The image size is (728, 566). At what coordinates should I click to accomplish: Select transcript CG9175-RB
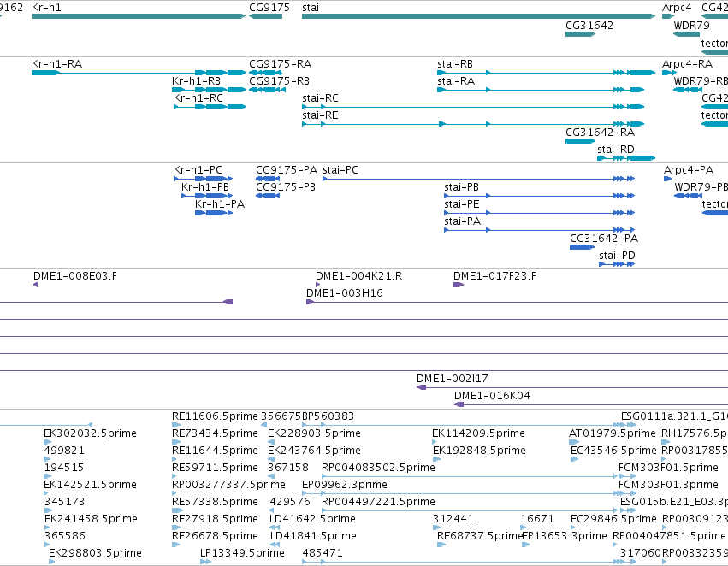(x=267, y=90)
